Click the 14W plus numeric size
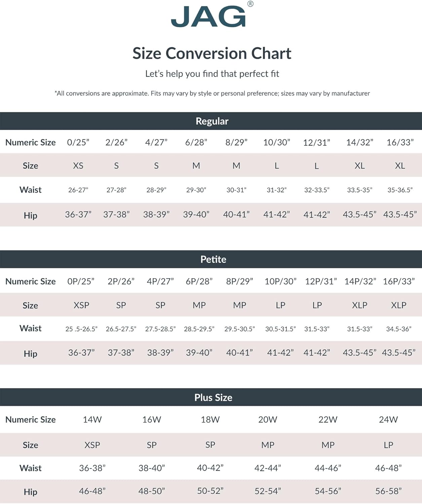 (x=92, y=420)
